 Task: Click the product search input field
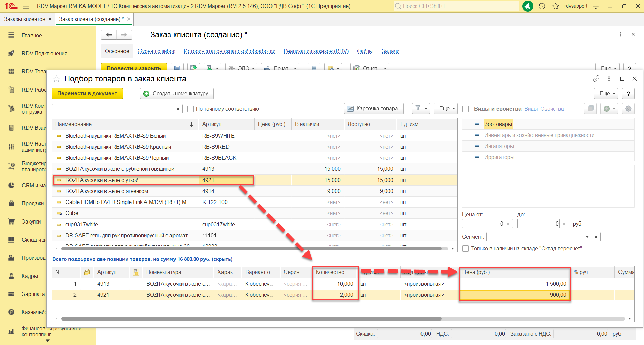point(112,109)
